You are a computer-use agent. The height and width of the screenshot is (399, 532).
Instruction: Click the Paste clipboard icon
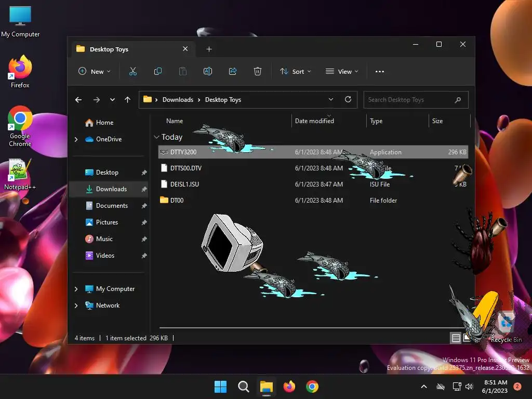183,71
